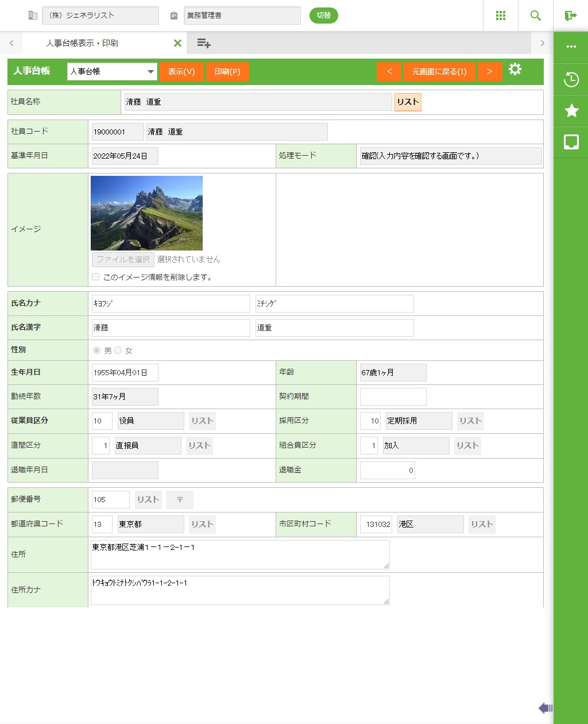Select the 人事台帳表示・印刷 tab
This screenshot has width=588, height=724.
pyautogui.click(x=82, y=43)
